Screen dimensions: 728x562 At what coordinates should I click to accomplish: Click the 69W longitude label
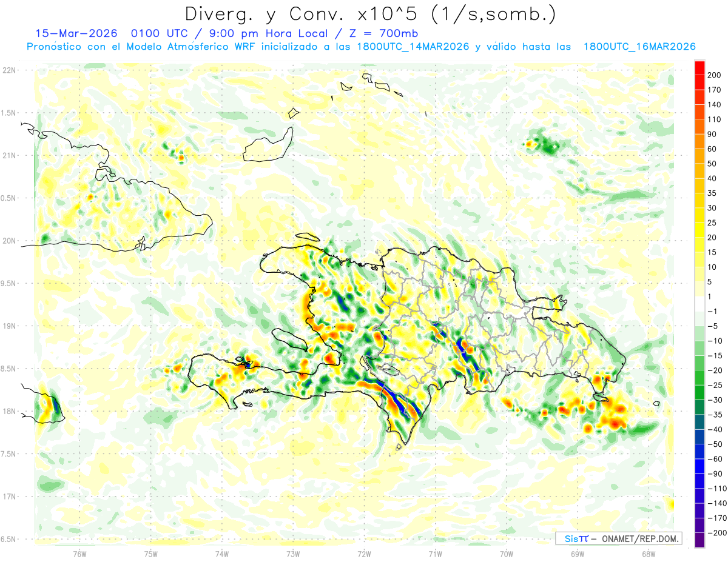(x=578, y=554)
